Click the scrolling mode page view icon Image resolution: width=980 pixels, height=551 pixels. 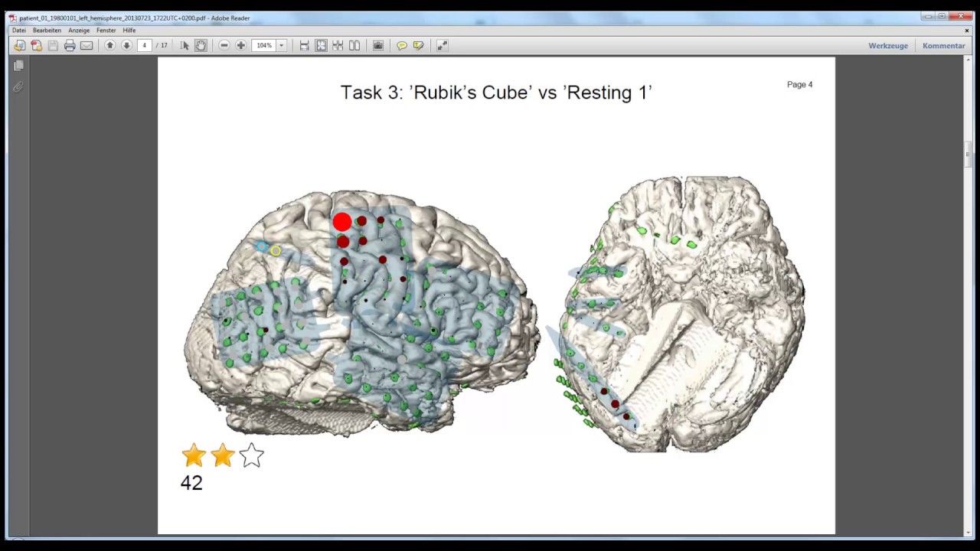338,46
